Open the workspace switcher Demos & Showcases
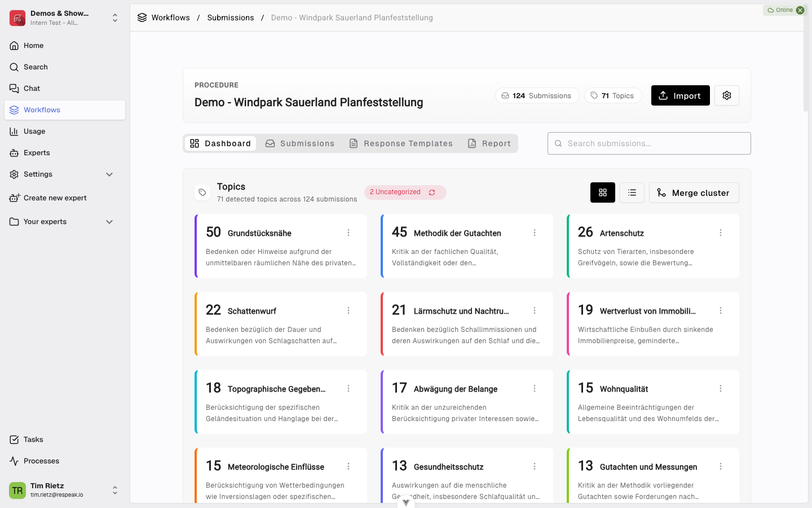This screenshot has height=508, width=812. pyautogui.click(x=65, y=18)
